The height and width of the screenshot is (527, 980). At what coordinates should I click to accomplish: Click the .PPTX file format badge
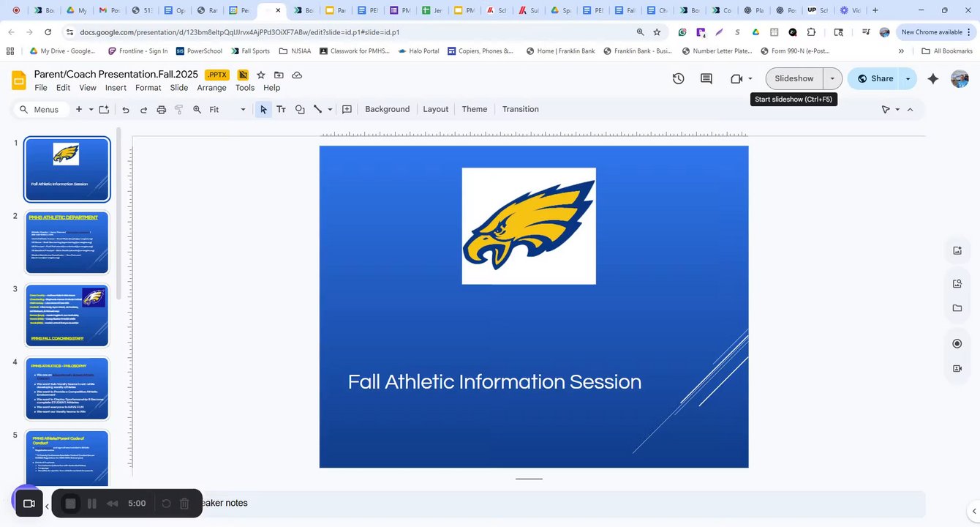217,75
